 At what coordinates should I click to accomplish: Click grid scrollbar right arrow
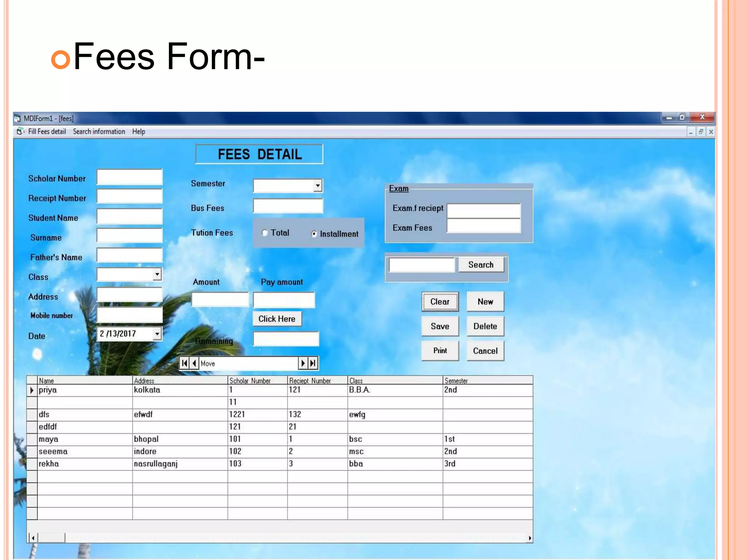530,538
